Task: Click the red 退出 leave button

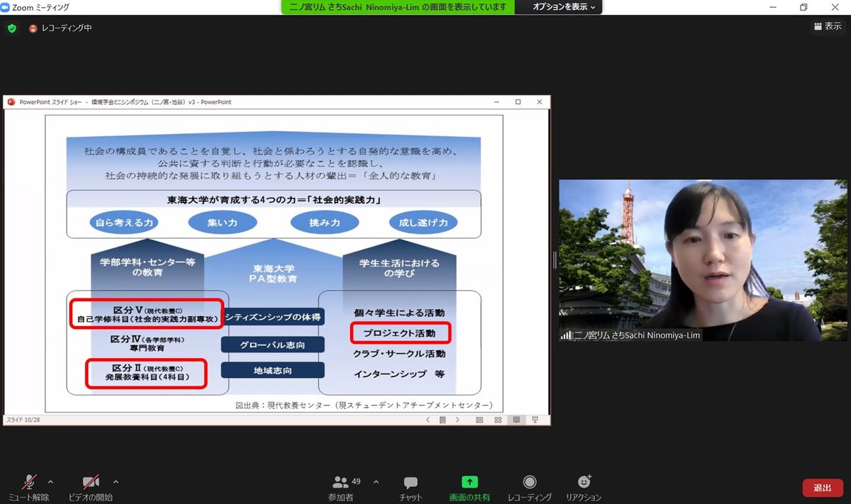Action: pyautogui.click(x=823, y=488)
